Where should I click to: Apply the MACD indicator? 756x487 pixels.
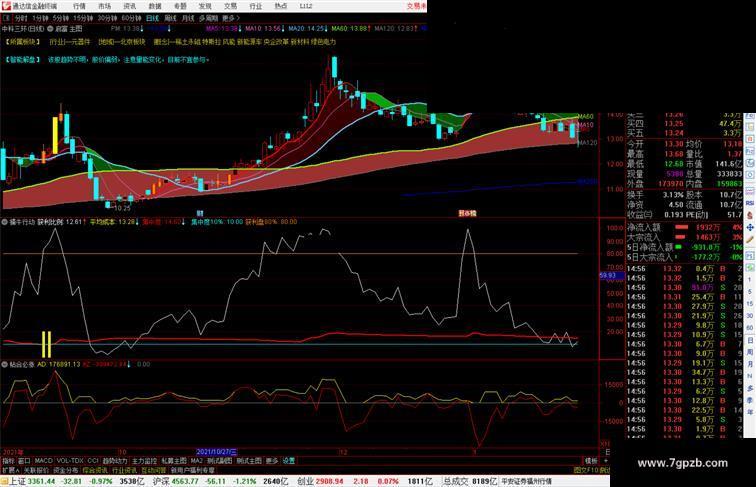tap(43, 461)
